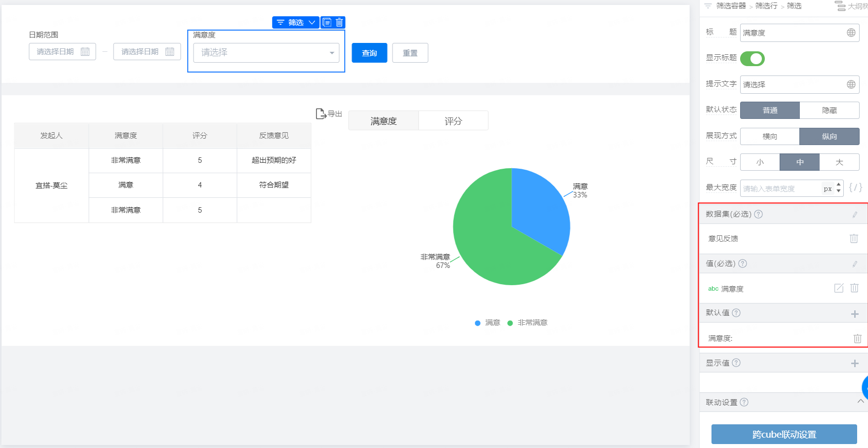Click the 宜搭-莫尘 table cell
The height and width of the screenshot is (448, 868).
51,186
